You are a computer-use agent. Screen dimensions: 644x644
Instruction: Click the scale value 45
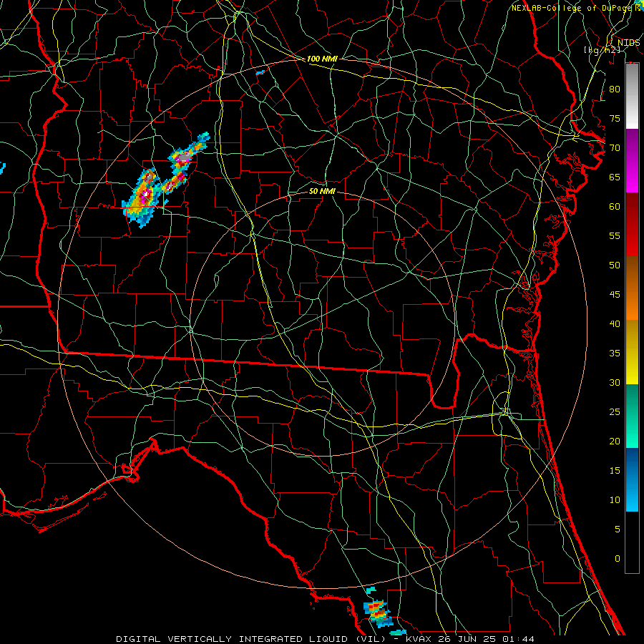click(615, 295)
